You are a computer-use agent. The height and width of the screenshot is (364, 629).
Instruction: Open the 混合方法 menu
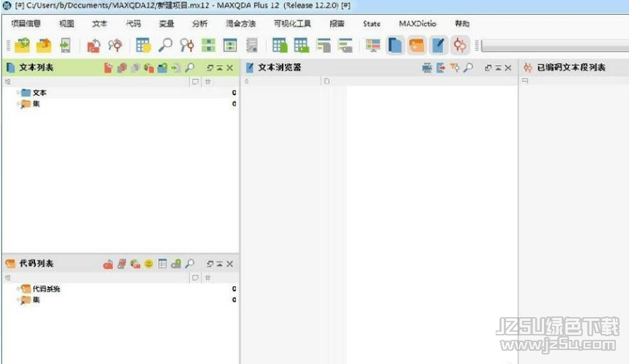(x=241, y=23)
